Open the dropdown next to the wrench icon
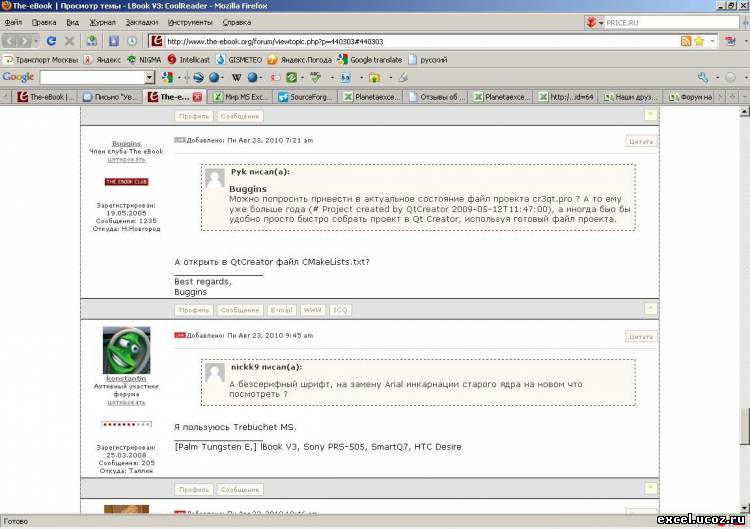 717,77
